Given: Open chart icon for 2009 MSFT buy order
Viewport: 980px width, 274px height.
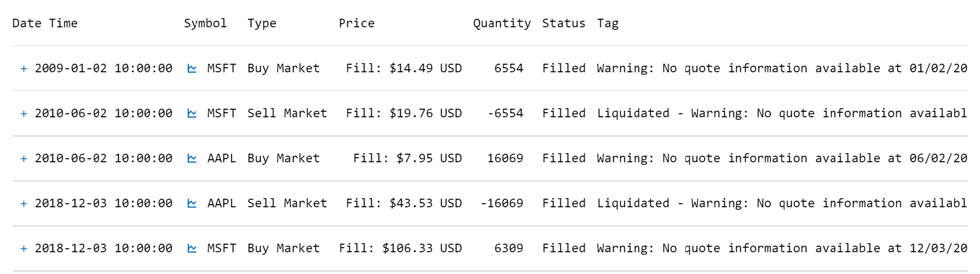Looking at the screenshot, I should (x=192, y=68).
